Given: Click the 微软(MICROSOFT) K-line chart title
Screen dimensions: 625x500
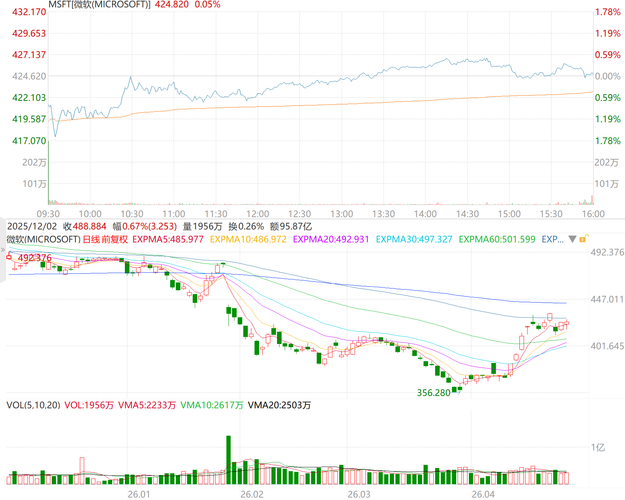Looking at the screenshot, I should coord(43,239).
